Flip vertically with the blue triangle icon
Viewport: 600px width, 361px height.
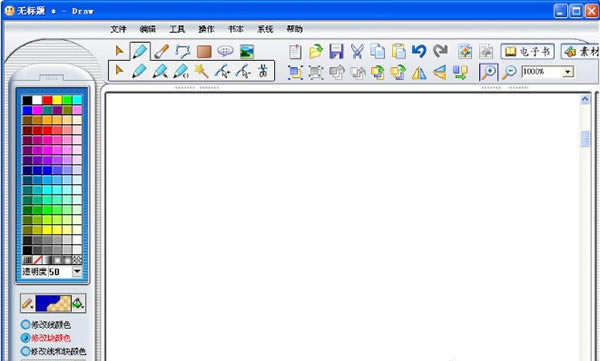[x=440, y=72]
